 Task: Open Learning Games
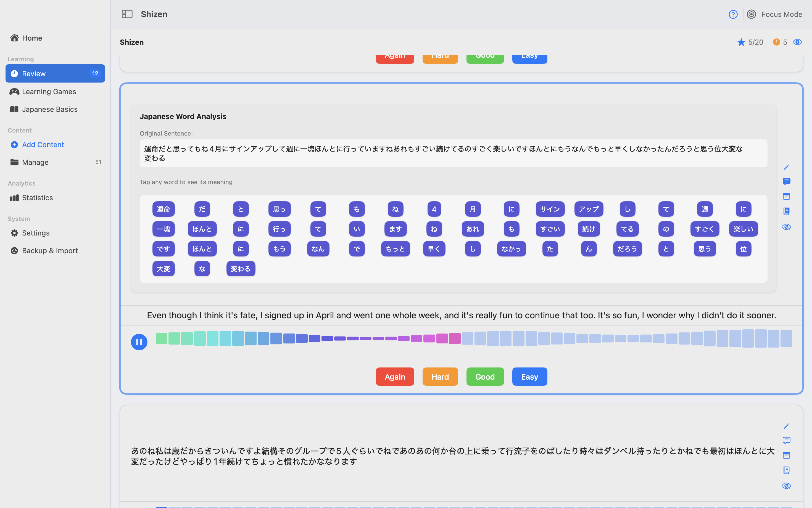(x=55, y=91)
